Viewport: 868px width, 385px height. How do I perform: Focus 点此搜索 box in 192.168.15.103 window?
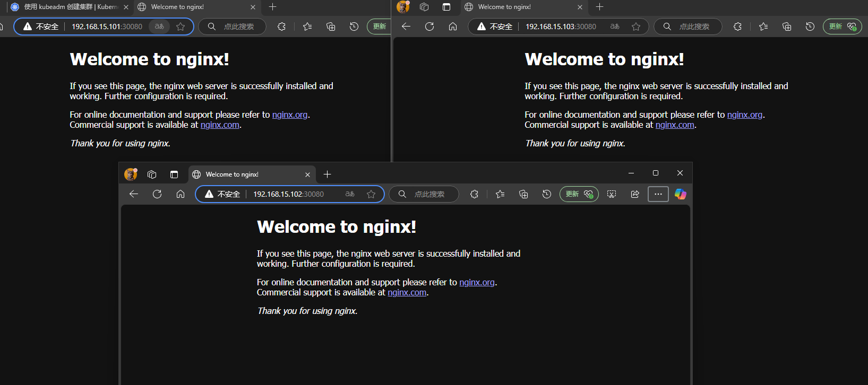pyautogui.click(x=688, y=27)
